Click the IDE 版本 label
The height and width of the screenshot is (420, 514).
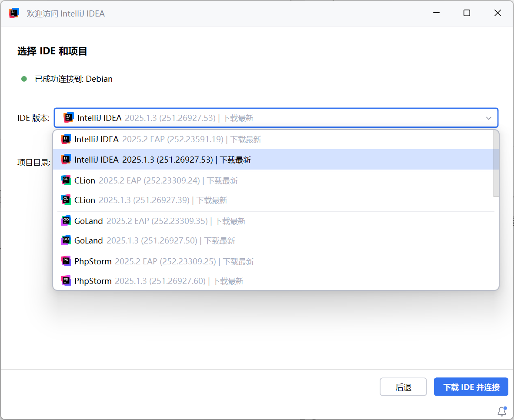[33, 118]
